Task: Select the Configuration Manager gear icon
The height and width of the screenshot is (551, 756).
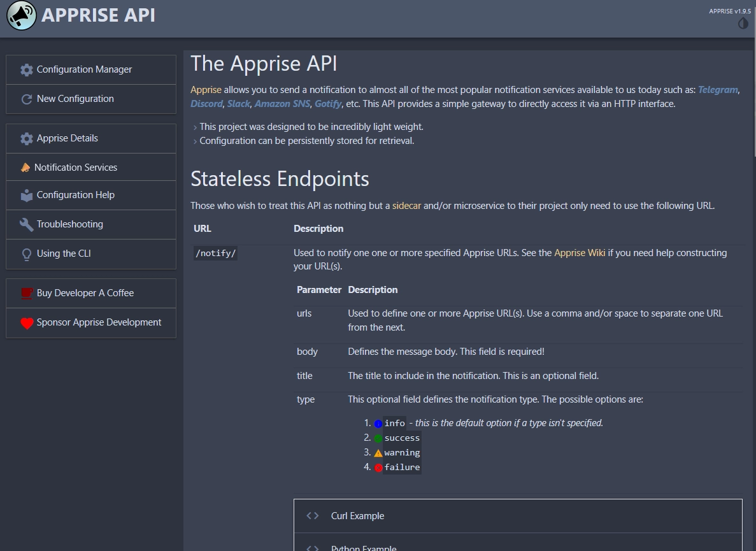Action: click(26, 69)
